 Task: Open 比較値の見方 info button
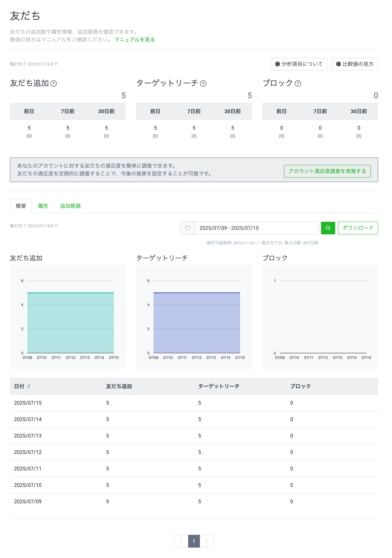click(x=355, y=64)
